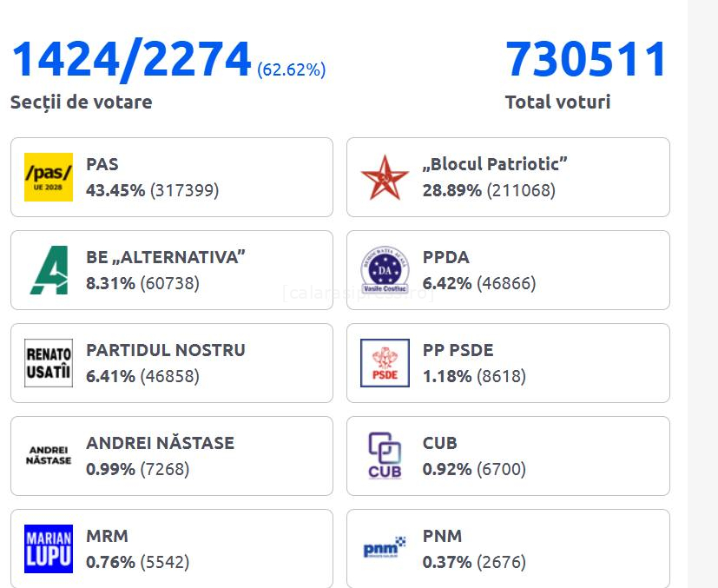Screen dimensions: 718x588
Task: Click the Andrei Năstase logo
Action: point(49,456)
